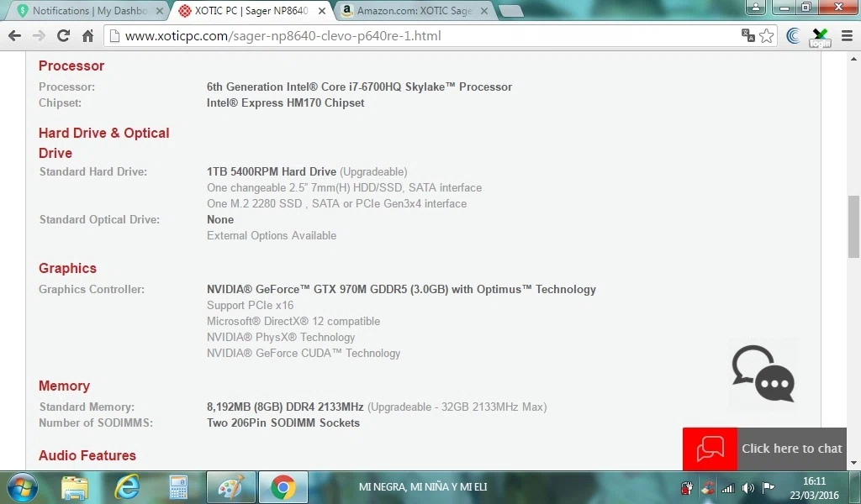Viewport: 861px width, 504px height.
Task: Click 'Support PCIe x16' line
Action: (x=250, y=305)
